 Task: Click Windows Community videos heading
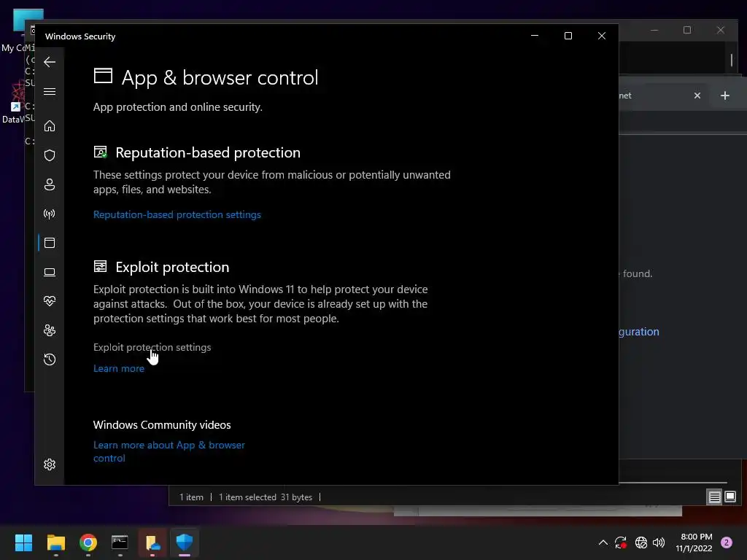[162, 425]
